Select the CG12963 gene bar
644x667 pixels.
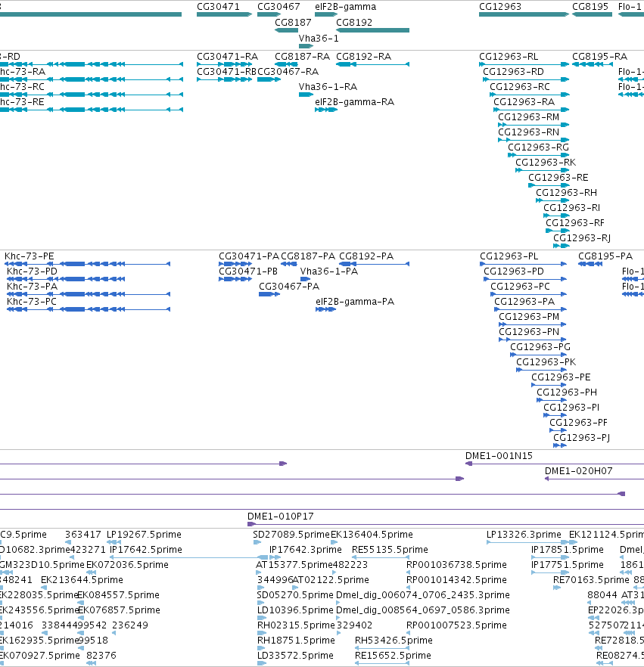524,14
